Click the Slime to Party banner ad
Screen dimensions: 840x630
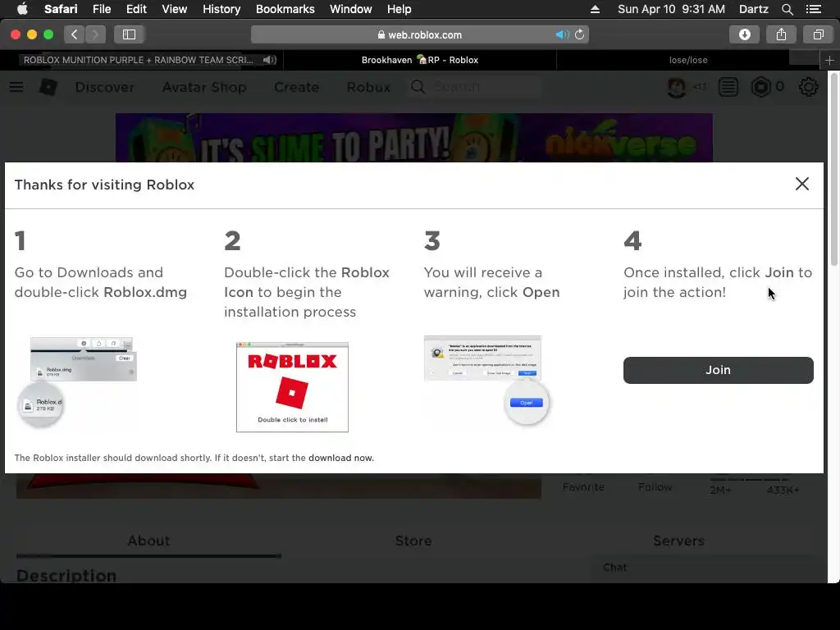pyautogui.click(x=413, y=138)
